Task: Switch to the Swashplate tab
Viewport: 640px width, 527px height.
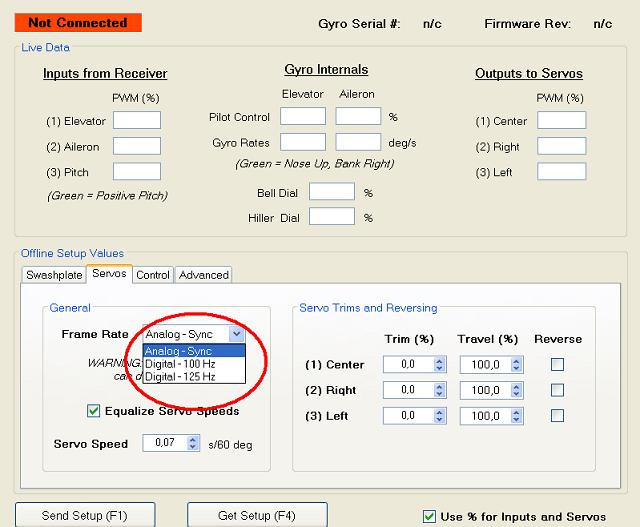Action: (x=53, y=275)
